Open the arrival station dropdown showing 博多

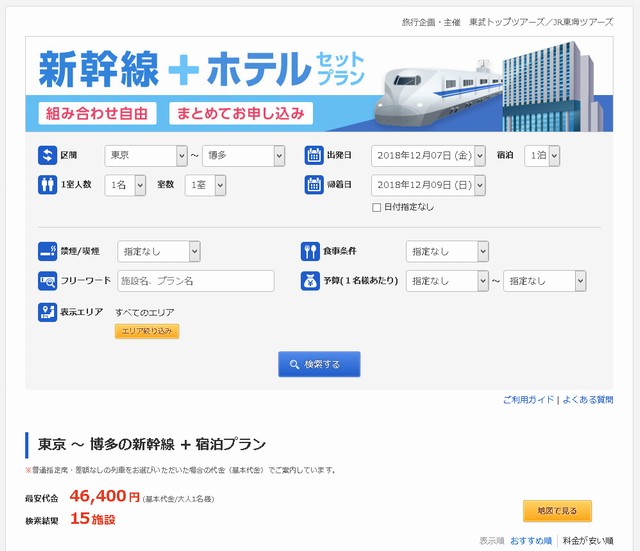[243, 156]
